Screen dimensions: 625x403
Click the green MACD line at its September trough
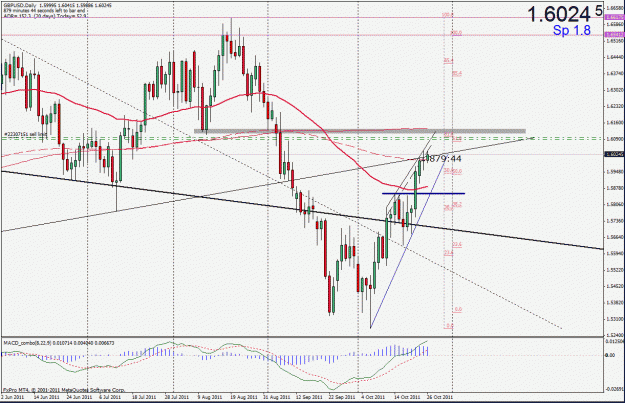click(x=333, y=389)
